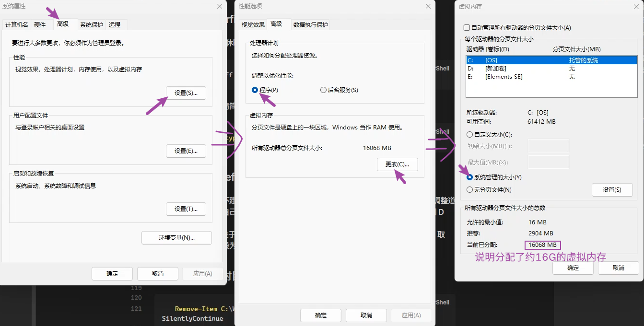Click 可用空间 61412 MB value
This screenshot has width=644, height=326.
tap(541, 122)
